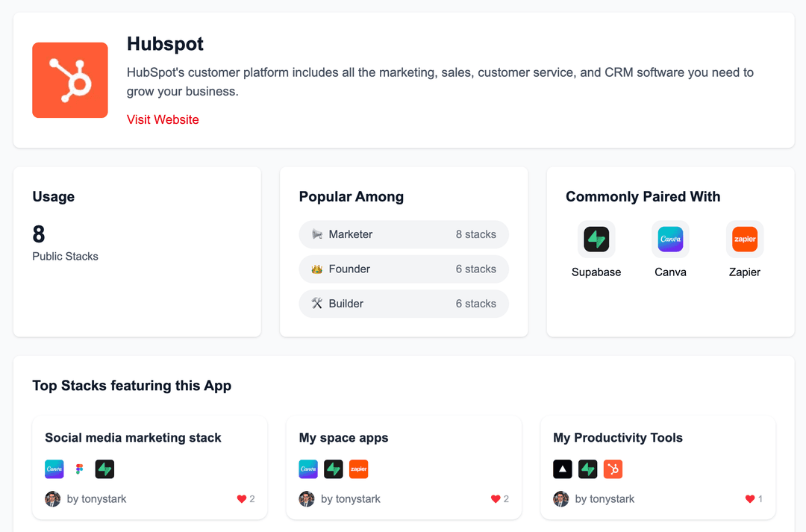Click the megaphone icon beside Marketer
806x532 pixels.
(317, 234)
